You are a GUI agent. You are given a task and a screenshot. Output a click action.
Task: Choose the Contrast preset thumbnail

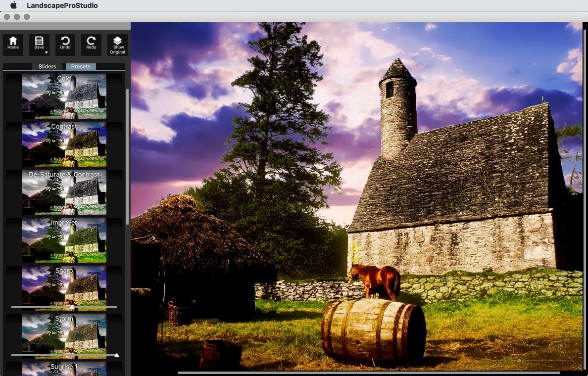(x=64, y=144)
